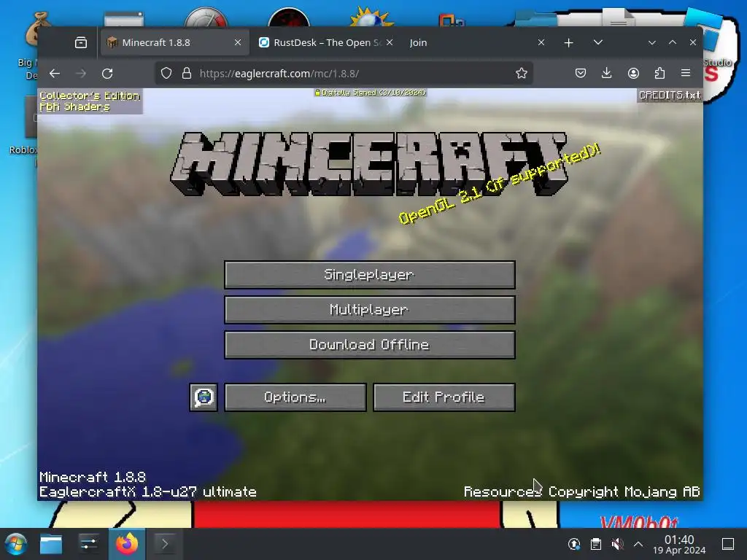Screen dimensions: 747x560
Task: Open the Firefox hamburger application menu
Action: pos(686,74)
